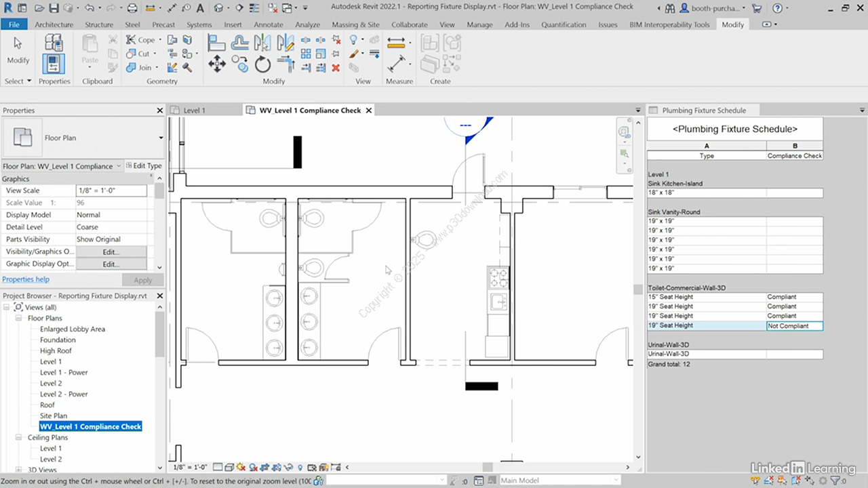
Task: Click the Hide in View lightbulb icon
Action: coord(354,40)
